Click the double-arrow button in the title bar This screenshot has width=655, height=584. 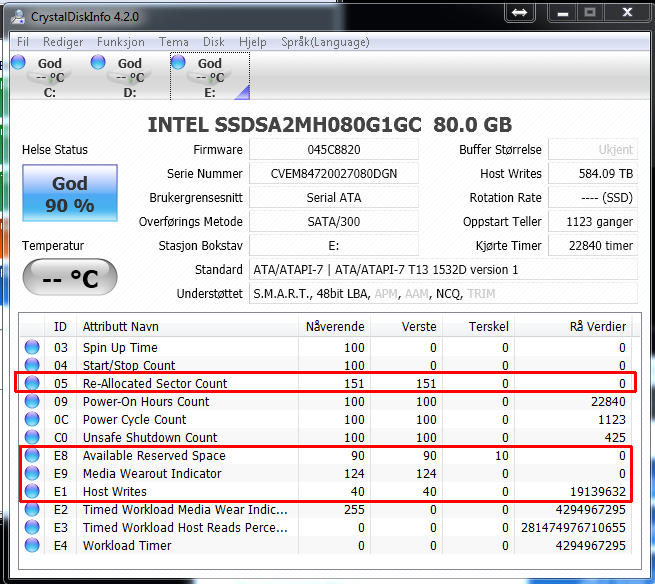click(x=519, y=13)
